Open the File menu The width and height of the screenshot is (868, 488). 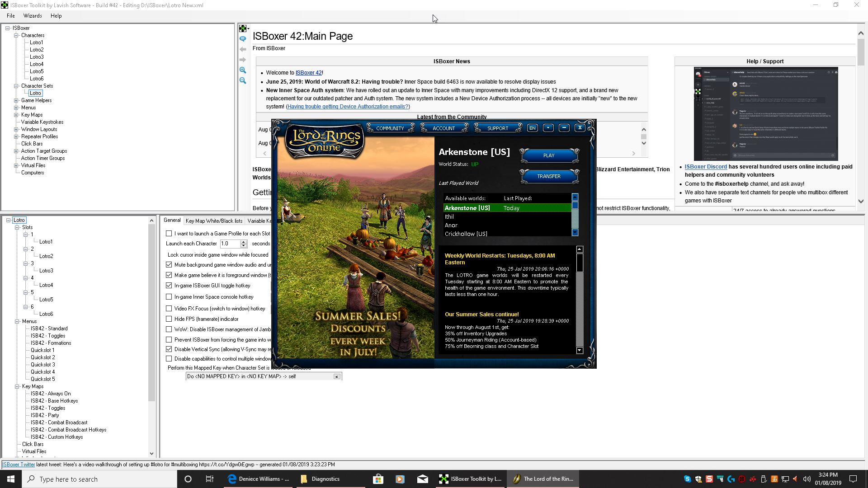pos(11,16)
